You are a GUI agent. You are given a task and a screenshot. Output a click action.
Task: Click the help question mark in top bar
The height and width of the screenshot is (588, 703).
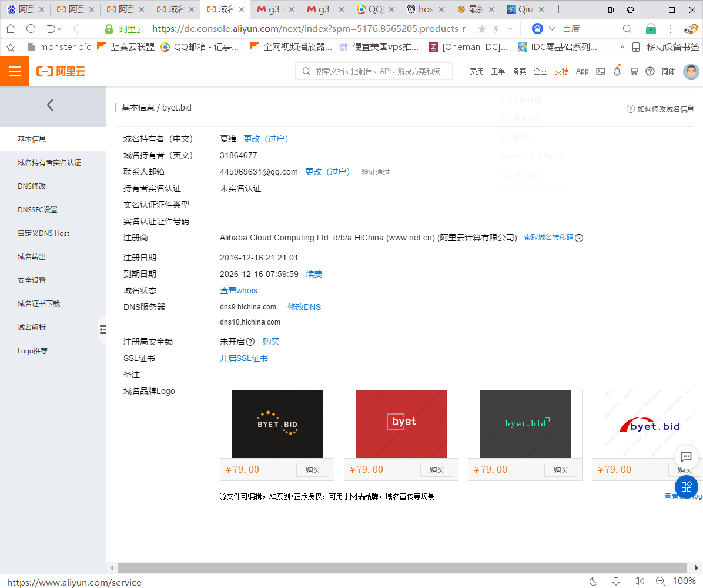pos(650,71)
